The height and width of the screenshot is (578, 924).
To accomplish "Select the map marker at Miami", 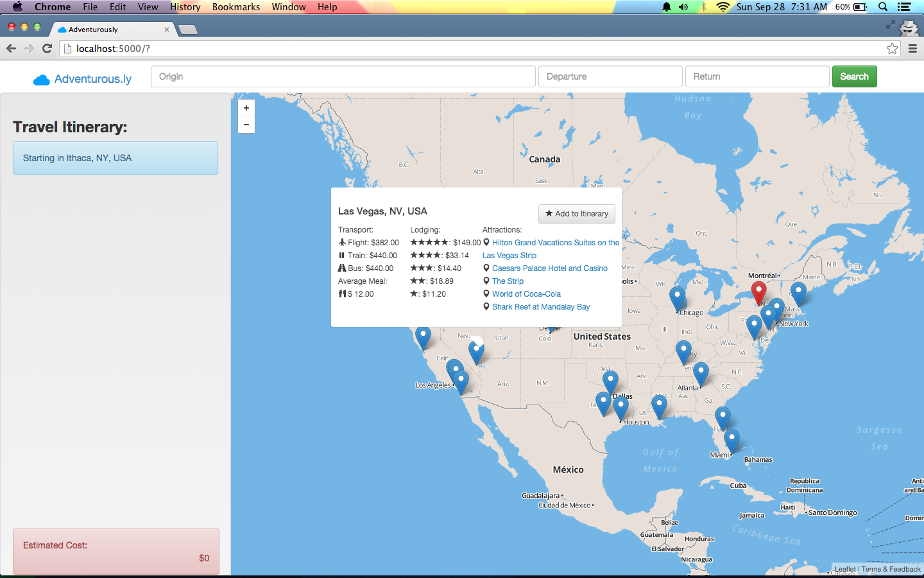I will click(x=732, y=441).
